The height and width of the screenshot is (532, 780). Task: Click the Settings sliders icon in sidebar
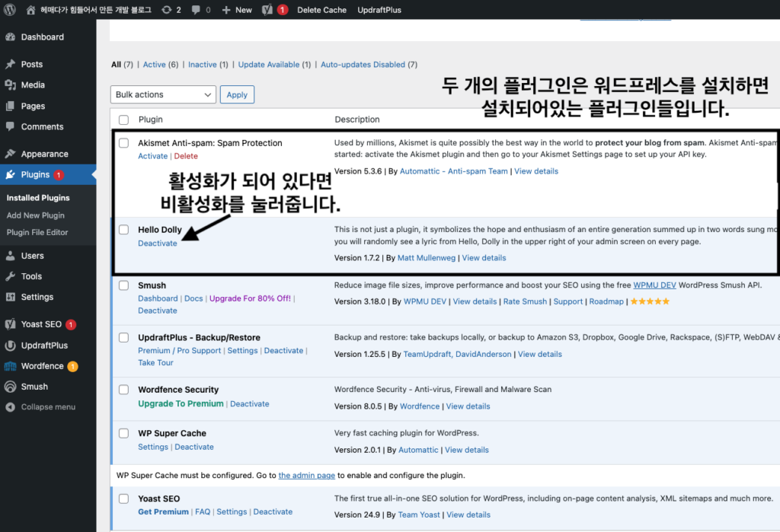pyautogui.click(x=11, y=297)
